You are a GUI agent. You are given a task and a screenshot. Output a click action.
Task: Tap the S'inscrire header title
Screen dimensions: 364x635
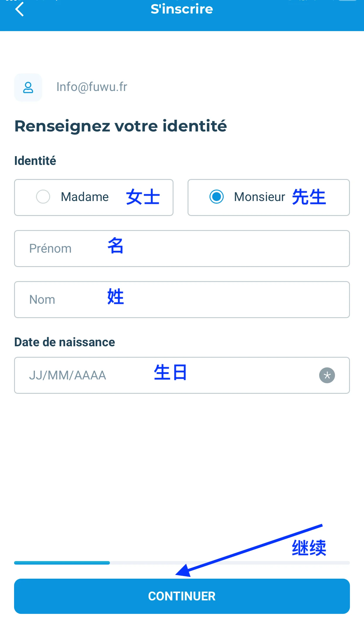[182, 9]
